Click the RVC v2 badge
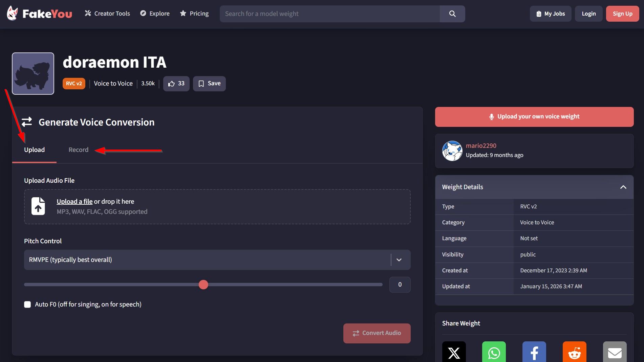Image resolution: width=644 pixels, height=362 pixels. click(x=74, y=84)
